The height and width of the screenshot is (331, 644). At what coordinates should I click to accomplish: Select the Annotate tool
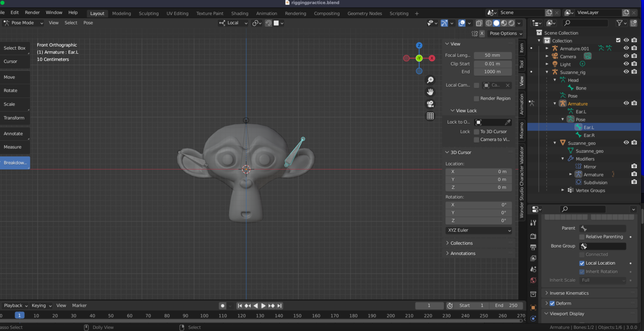[15, 133]
